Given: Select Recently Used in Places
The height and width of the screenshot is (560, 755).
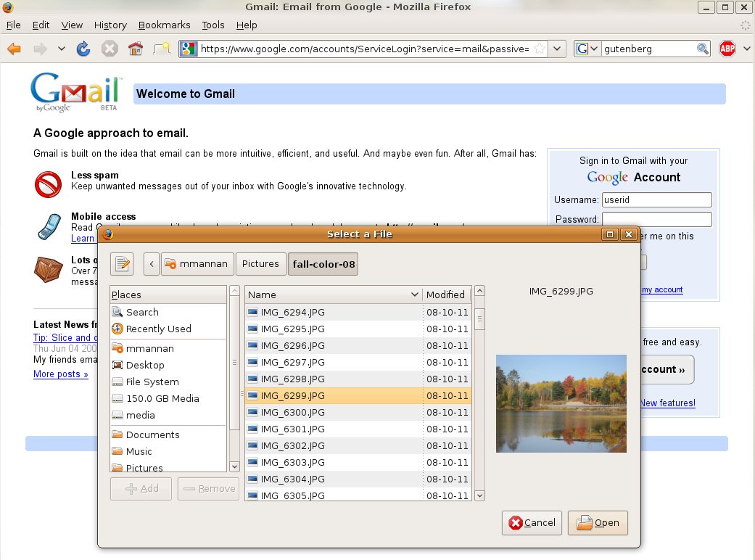Looking at the screenshot, I should (x=168, y=329).
